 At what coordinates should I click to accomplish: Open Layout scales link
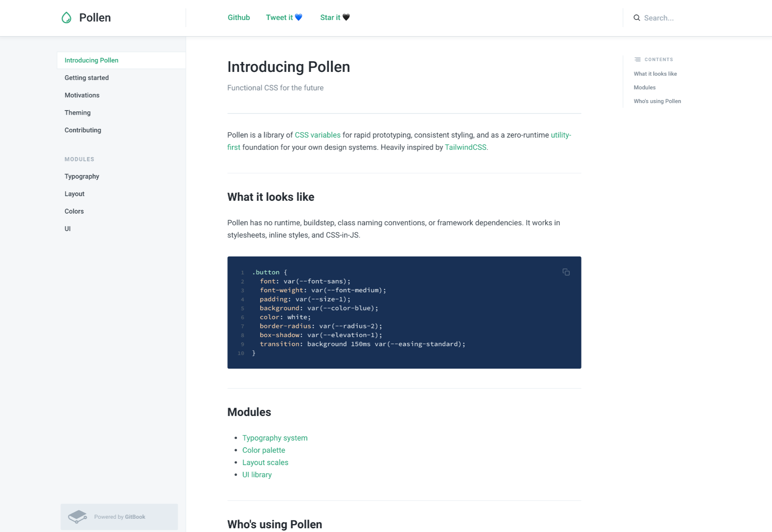click(265, 463)
